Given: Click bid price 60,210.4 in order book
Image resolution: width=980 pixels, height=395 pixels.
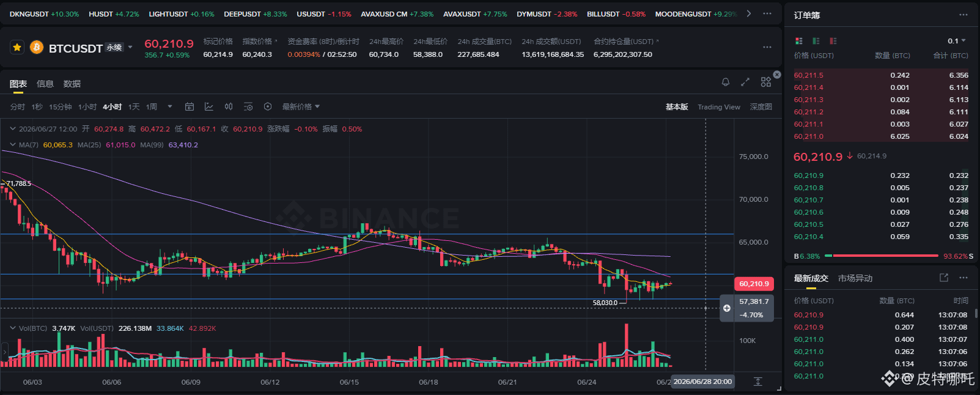Looking at the screenshot, I should (808, 237).
